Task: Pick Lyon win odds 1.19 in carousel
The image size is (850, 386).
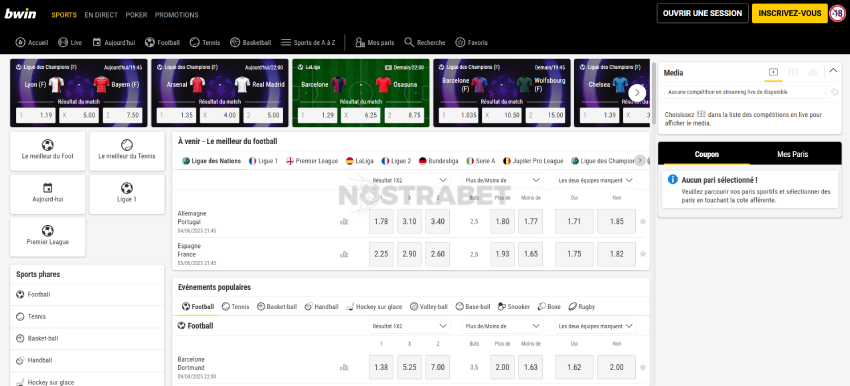Action: pos(35,115)
